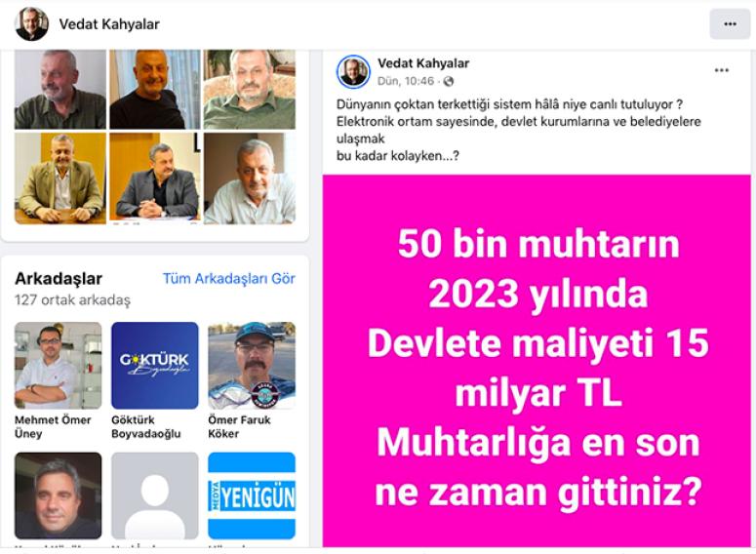Click Tüm Arkadaşları Gör link
The height and width of the screenshot is (554, 756).
tap(229, 279)
